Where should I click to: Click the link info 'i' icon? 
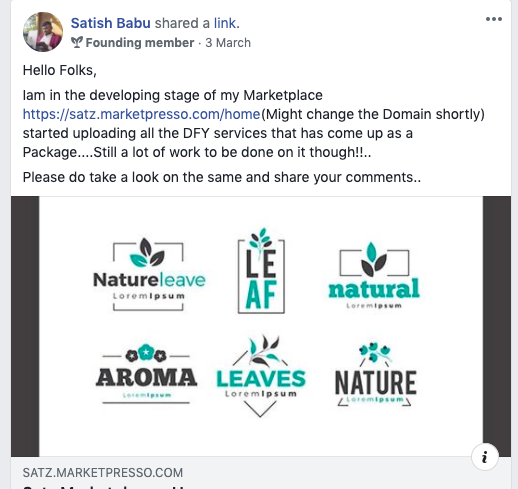485,457
